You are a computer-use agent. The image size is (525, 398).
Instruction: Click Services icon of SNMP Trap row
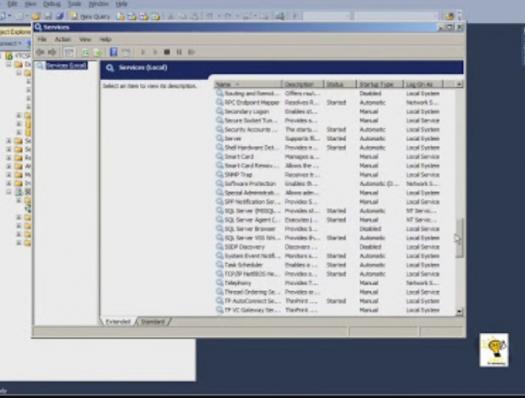coord(220,175)
